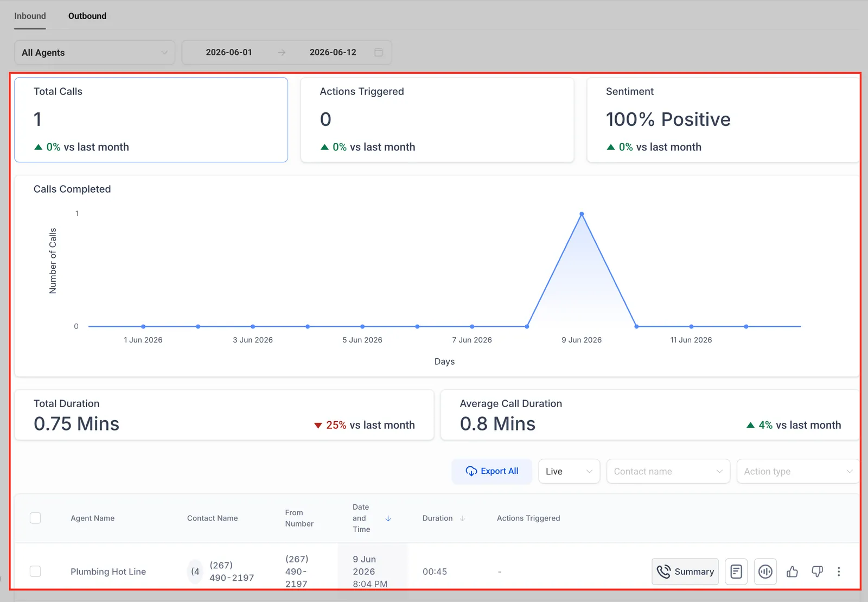Expand the All Agents dropdown
The width and height of the screenshot is (868, 602).
pyautogui.click(x=94, y=53)
